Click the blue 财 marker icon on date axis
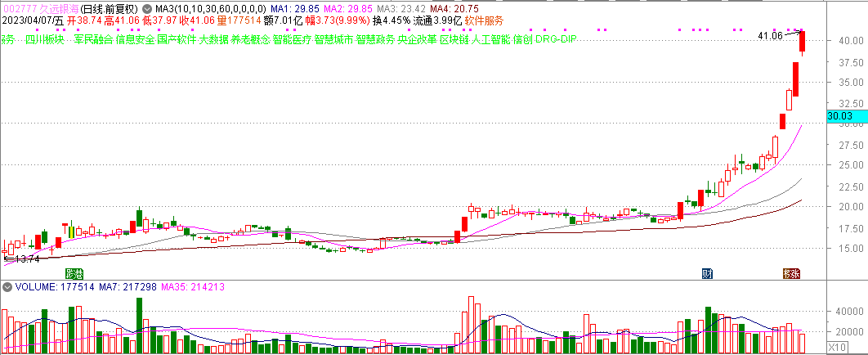 pyautogui.click(x=708, y=273)
